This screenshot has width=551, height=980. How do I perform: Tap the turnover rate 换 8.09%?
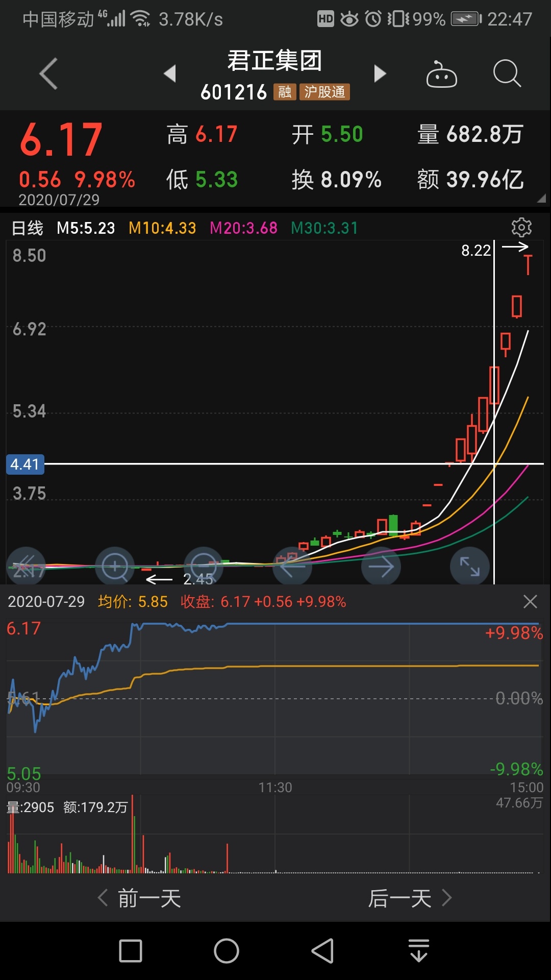click(337, 180)
